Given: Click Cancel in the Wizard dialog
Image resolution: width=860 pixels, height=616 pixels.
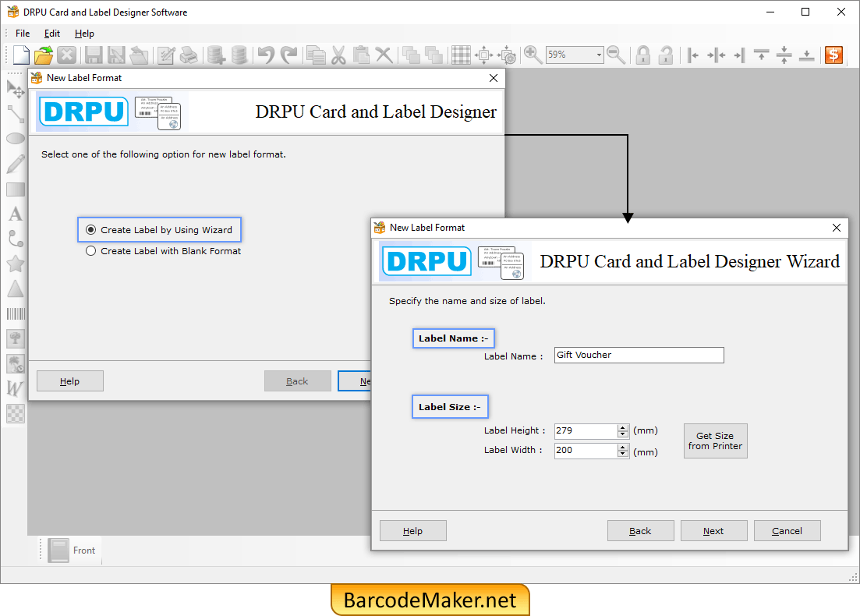Looking at the screenshot, I should (787, 531).
